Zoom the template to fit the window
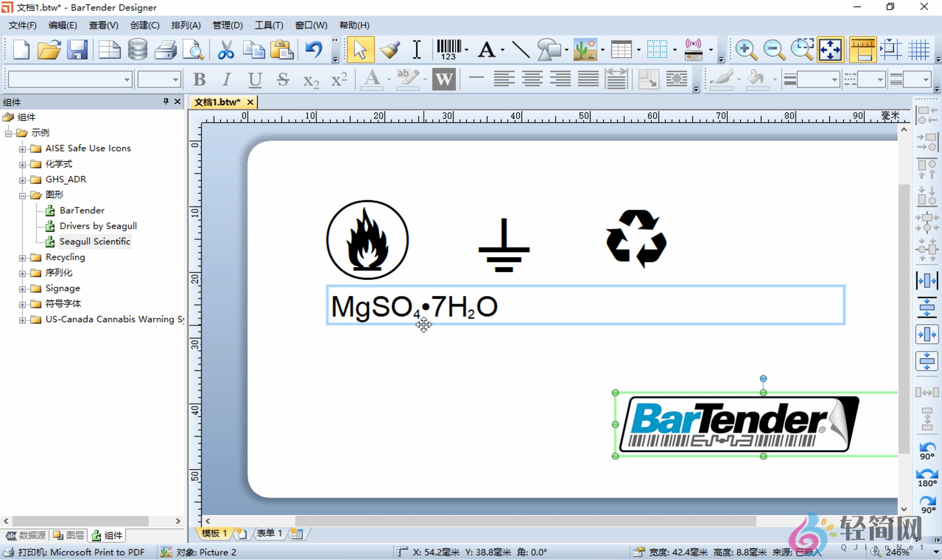The width and height of the screenshot is (942, 560). 830,50
